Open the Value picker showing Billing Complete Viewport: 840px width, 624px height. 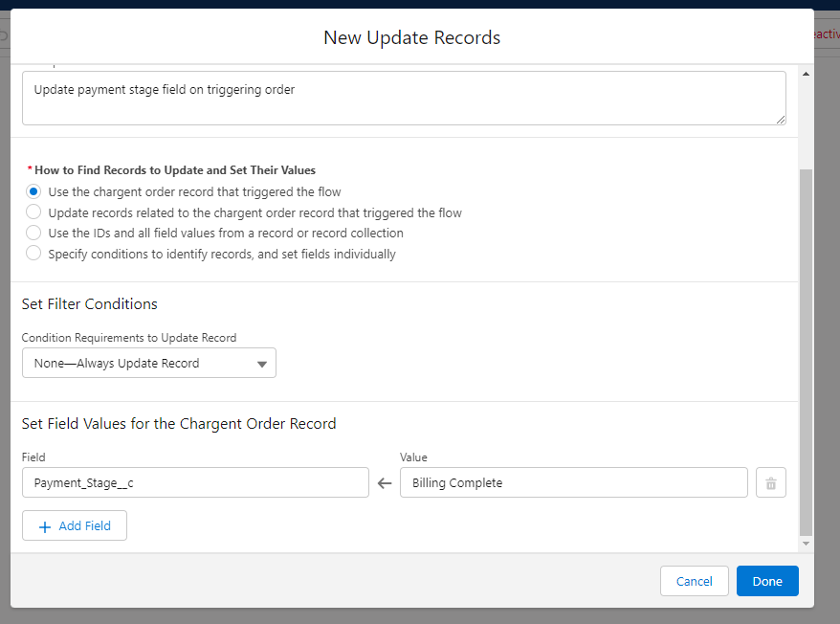(573, 482)
